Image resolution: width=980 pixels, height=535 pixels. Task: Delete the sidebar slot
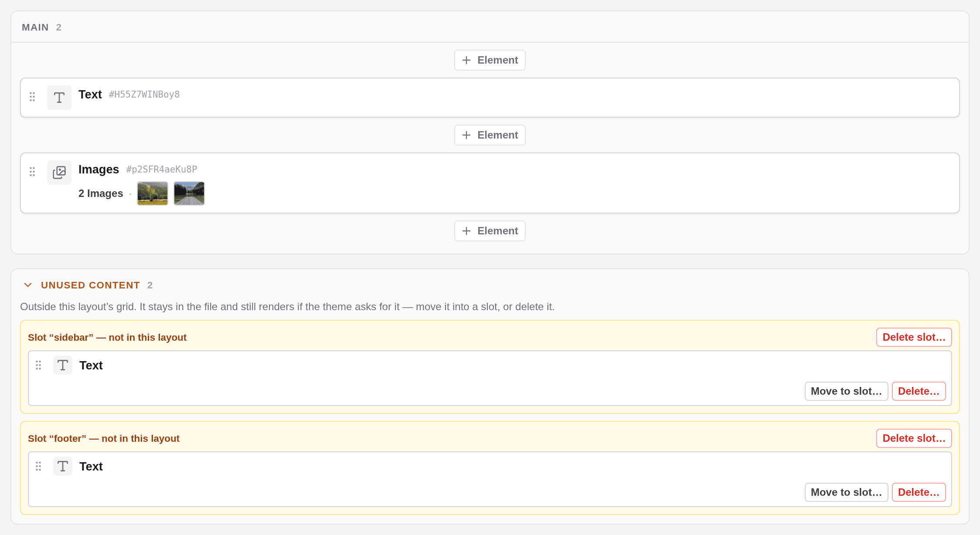click(914, 337)
